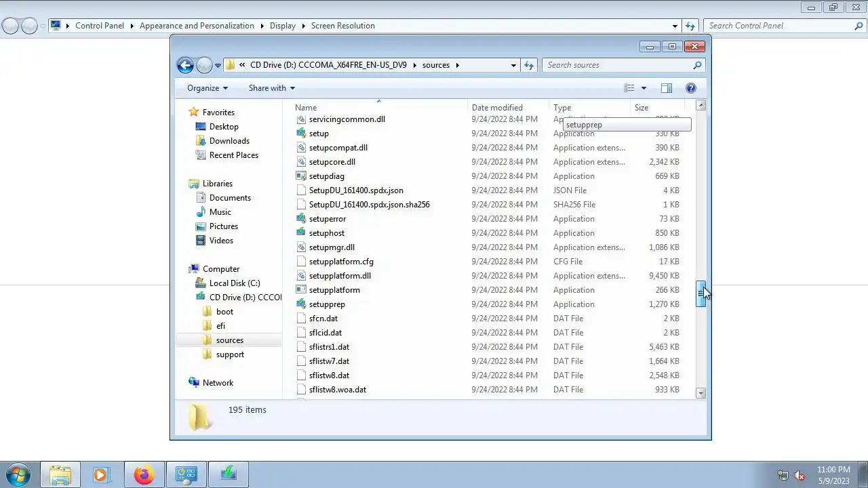The height and width of the screenshot is (488, 868).
Task: Open the Organize dropdown menu
Action: point(208,88)
